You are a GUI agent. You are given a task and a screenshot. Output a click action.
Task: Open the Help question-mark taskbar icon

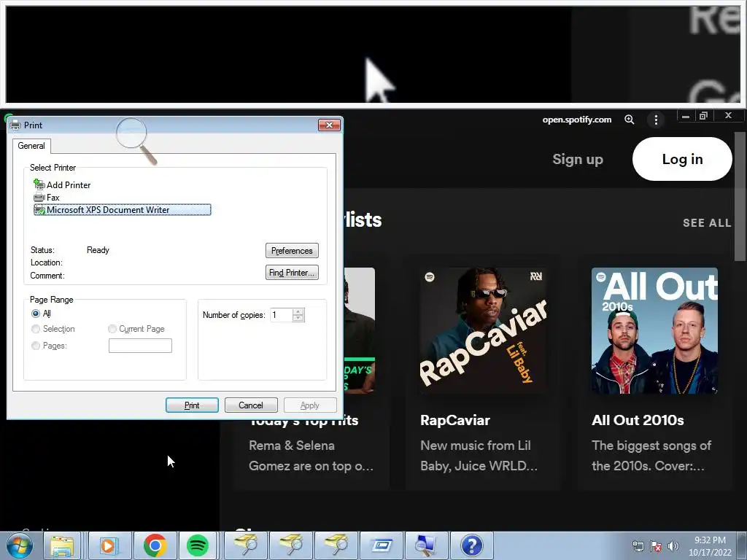(472, 545)
